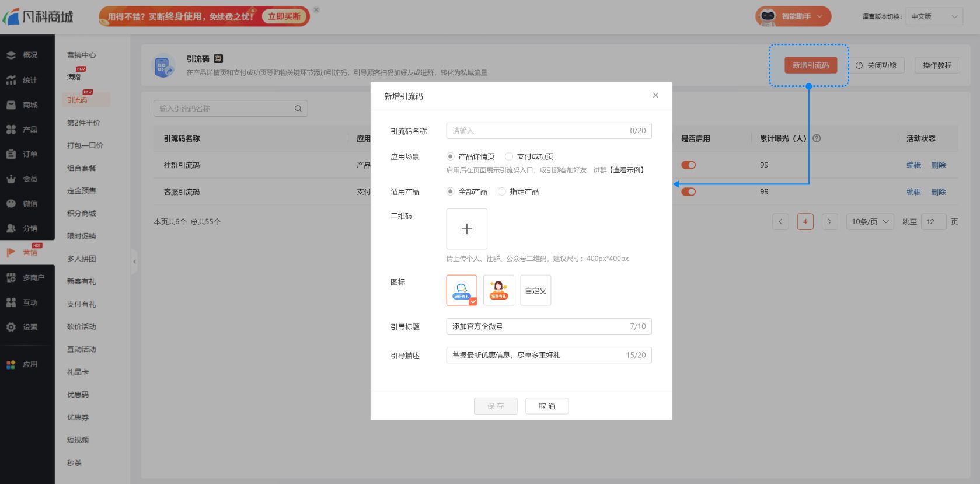Go to previous page arrow in pagination
The image size is (980, 484).
click(x=780, y=222)
